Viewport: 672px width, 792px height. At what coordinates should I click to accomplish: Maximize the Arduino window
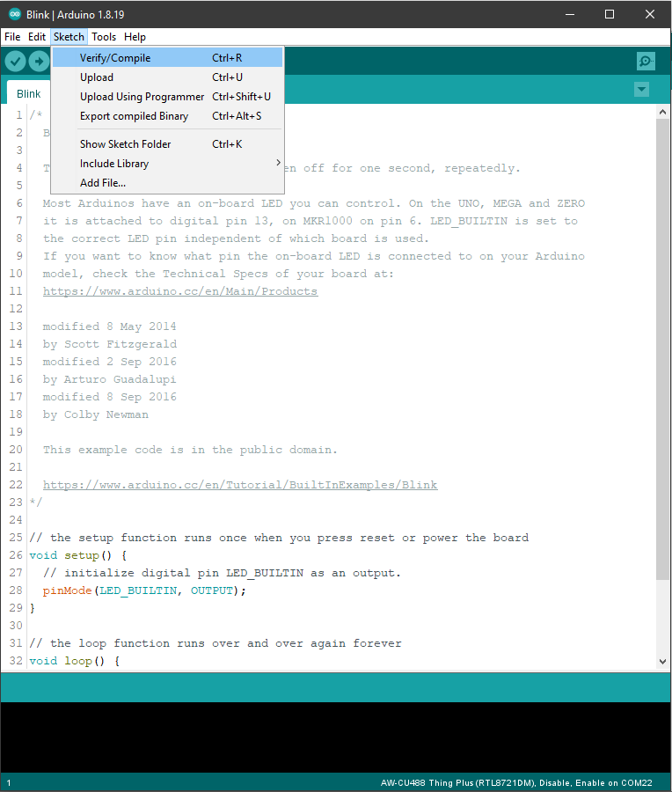coord(610,14)
